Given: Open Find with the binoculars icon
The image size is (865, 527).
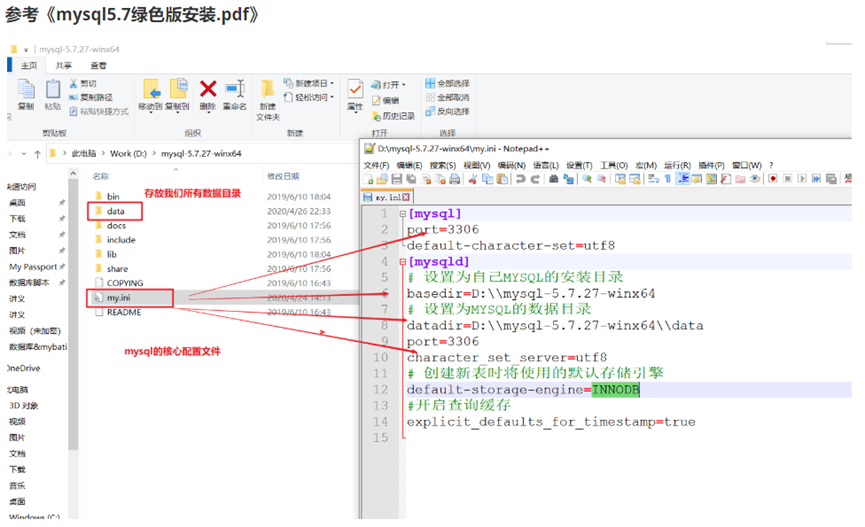Looking at the screenshot, I should pos(553,179).
